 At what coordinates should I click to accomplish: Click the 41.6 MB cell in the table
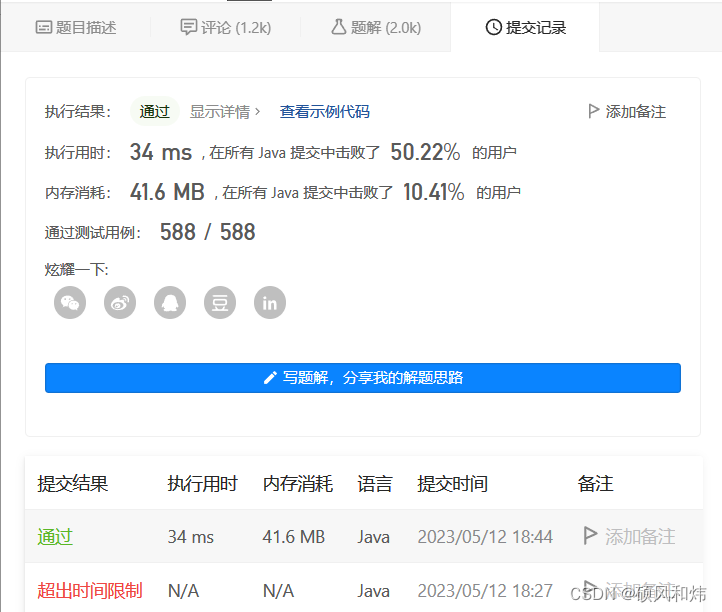coord(294,537)
